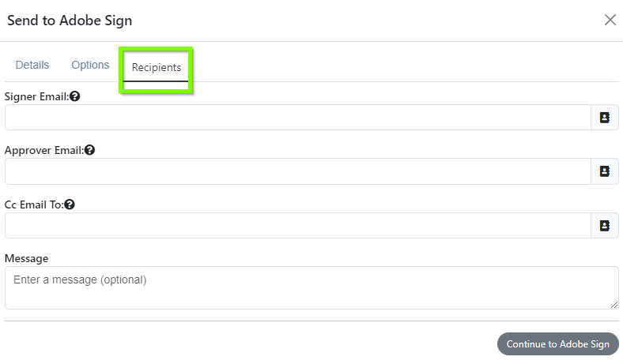623x364 pixels.
Task: Show help for Cc Email To field
Action: point(70,205)
